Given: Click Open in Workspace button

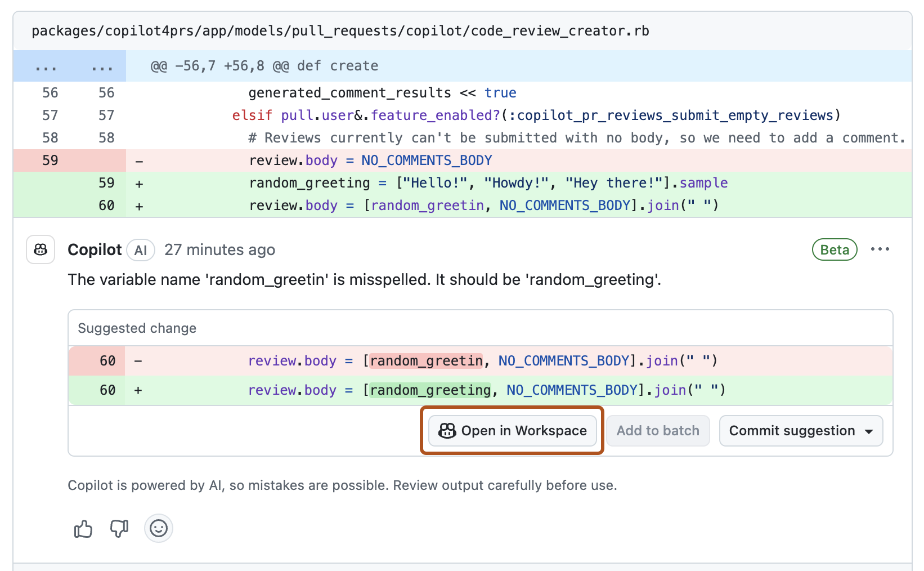Looking at the screenshot, I should [512, 431].
